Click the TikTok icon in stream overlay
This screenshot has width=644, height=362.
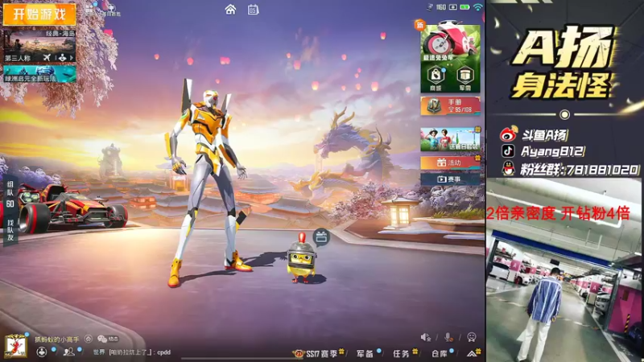point(508,151)
